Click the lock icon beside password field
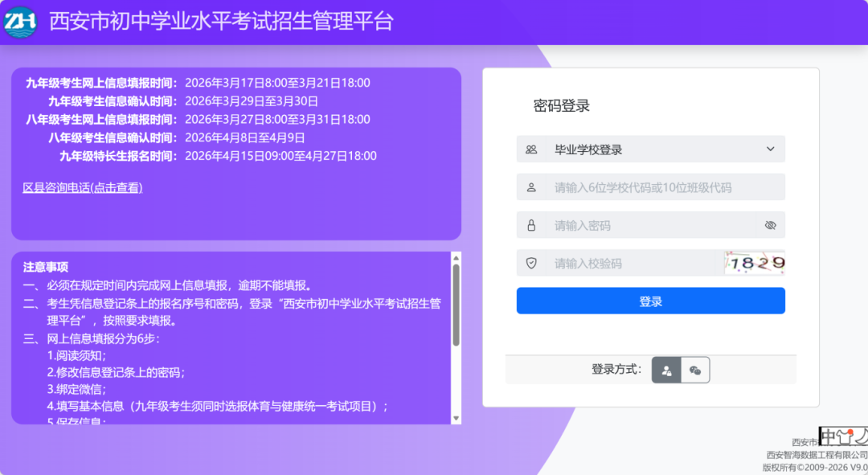868x475 pixels. coord(531,225)
